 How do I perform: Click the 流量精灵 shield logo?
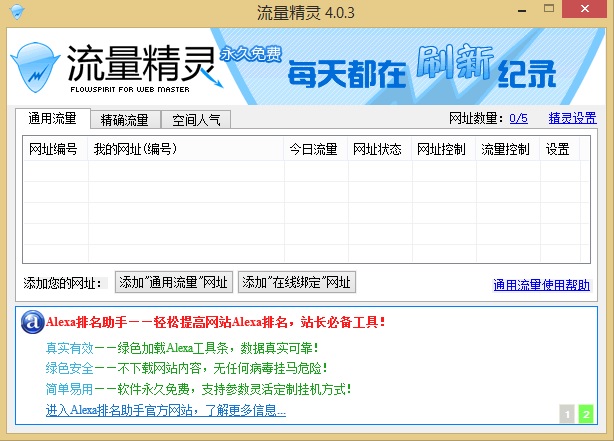coord(35,67)
